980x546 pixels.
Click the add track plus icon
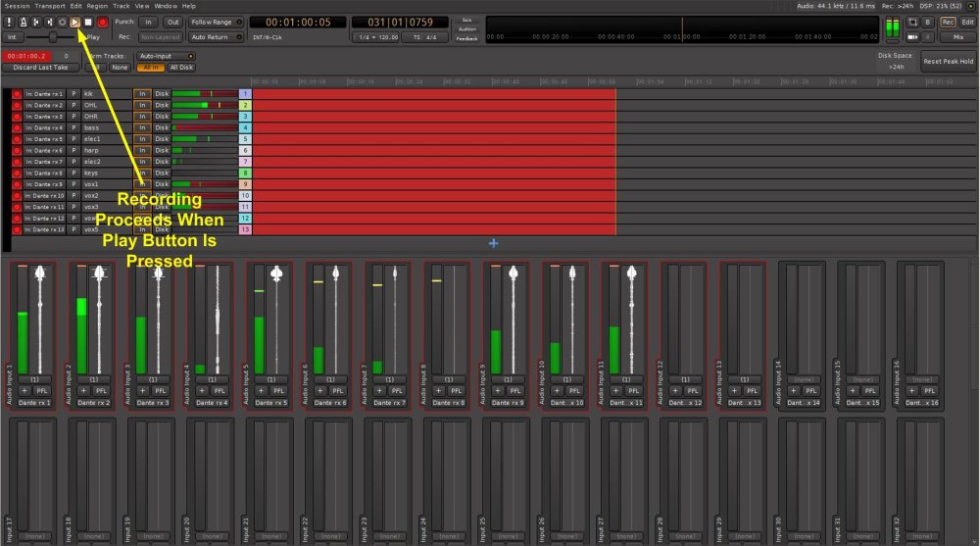493,242
